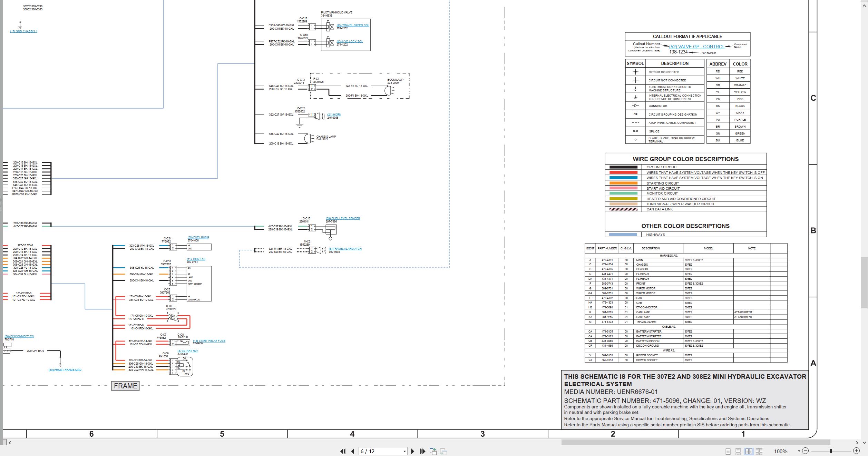This screenshot has height=456, width=868.
Task: Follow the (19) FRONT FRAME GND link
Action: (x=65, y=370)
